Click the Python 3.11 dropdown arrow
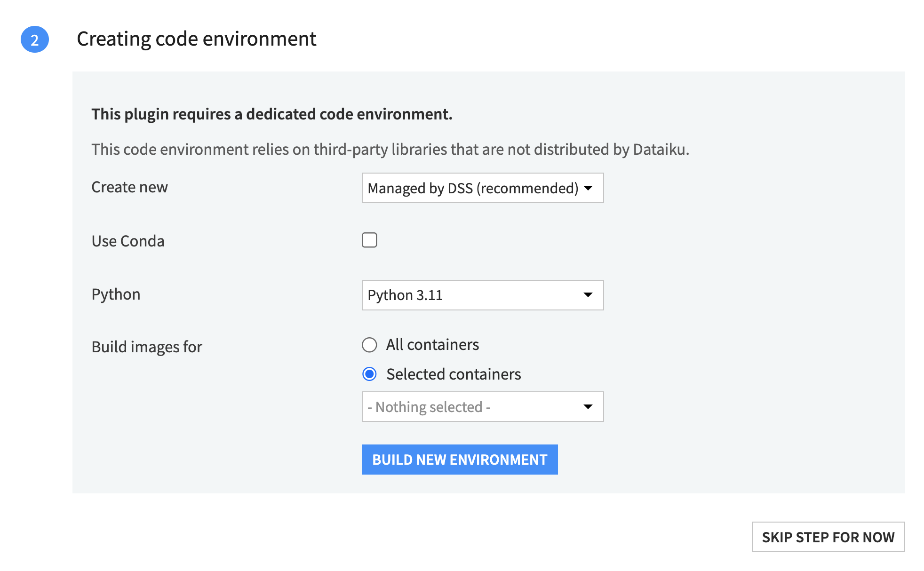Image resolution: width=924 pixels, height=571 pixels. pos(588,295)
